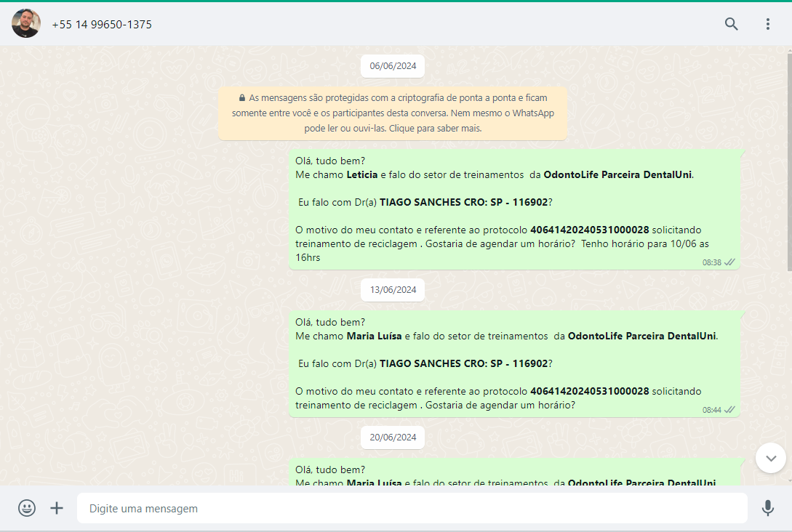Open the contact profile photo

25,23
